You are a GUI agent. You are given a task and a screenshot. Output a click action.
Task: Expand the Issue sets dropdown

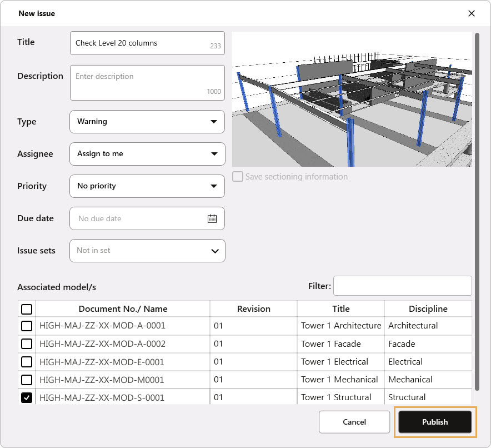point(147,251)
